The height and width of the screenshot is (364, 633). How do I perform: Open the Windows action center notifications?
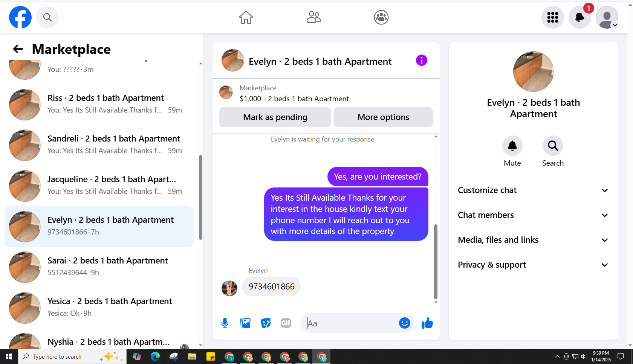coord(621,356)
